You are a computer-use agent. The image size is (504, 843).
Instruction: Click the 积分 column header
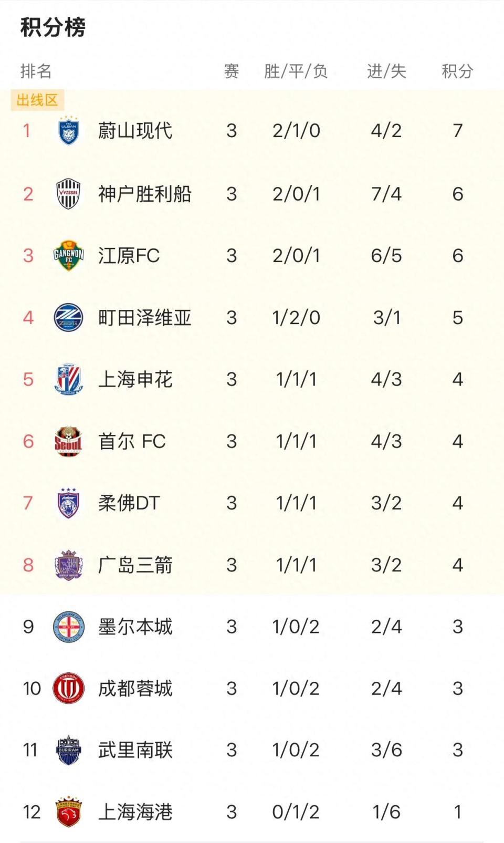click(457, 71)
